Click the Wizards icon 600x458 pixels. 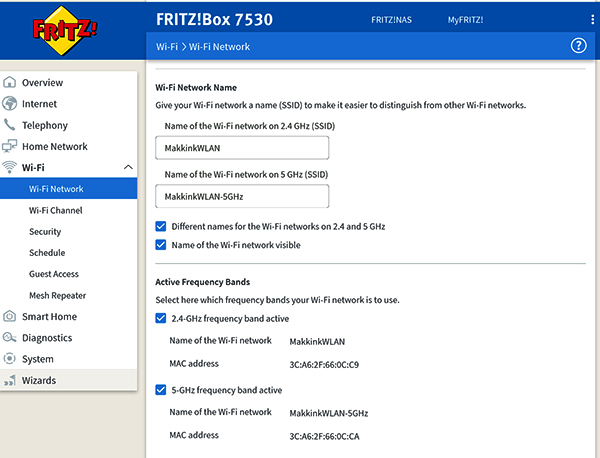[x=10, y=380]
